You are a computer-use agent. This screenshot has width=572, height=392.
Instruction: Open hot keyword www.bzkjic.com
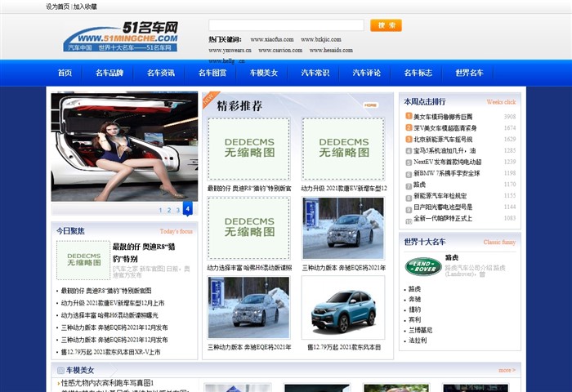click(321, 39)
